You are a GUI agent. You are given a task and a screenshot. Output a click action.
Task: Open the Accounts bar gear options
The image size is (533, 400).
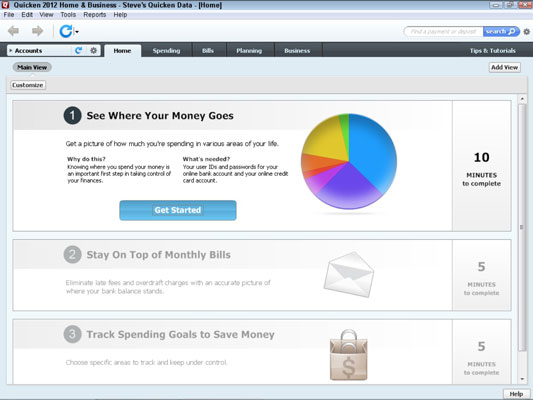(x=93, y=51)
